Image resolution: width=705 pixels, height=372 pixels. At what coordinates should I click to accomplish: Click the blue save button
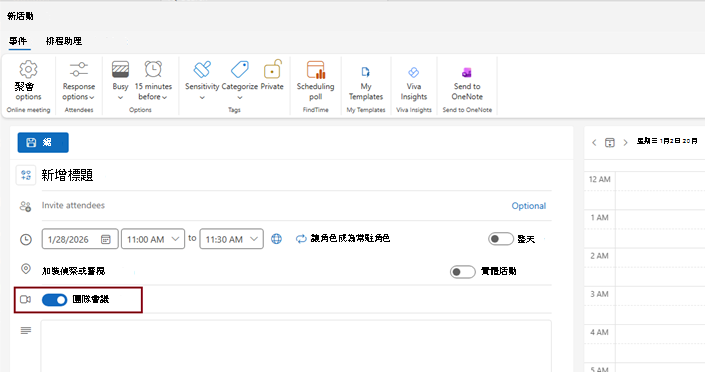(x=43, y=143)
